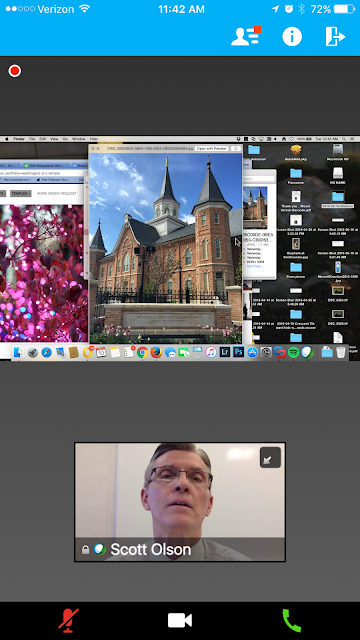Open the Go menu in shared screen
Screen dimensions: 360x640
pyautogui.click(x=65, y=139)
